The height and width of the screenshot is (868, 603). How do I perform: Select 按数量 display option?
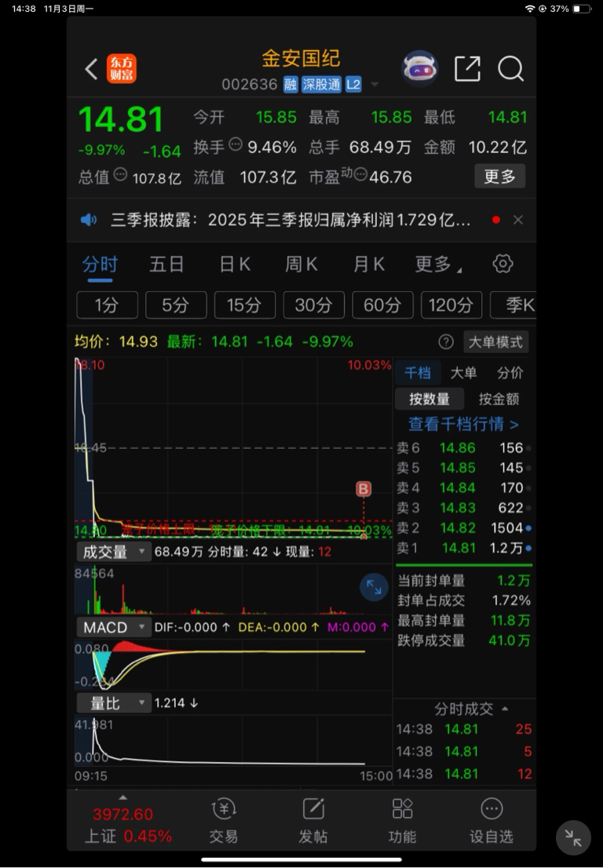tap(429, 399)
